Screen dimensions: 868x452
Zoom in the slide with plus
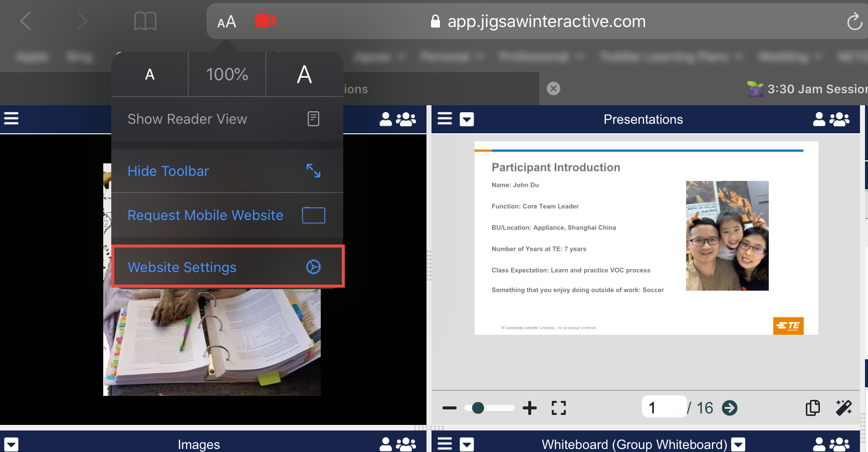tap(530, 408)
